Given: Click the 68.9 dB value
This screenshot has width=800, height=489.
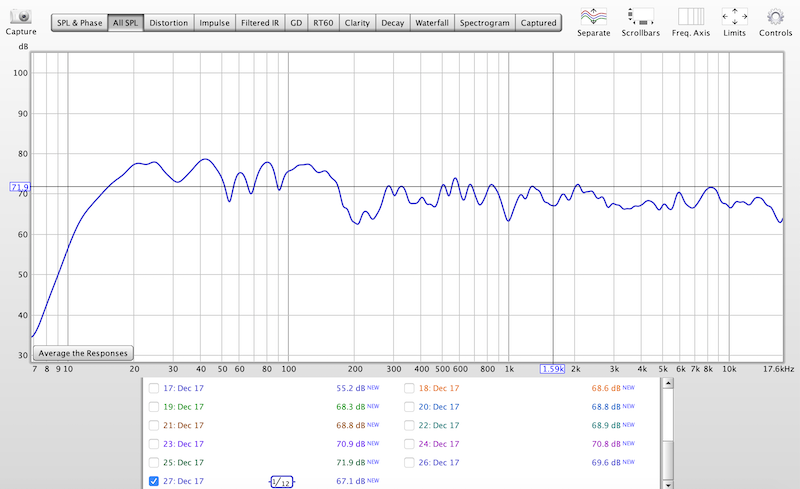Looking at the screenshot, I should [x=606, y=425].
